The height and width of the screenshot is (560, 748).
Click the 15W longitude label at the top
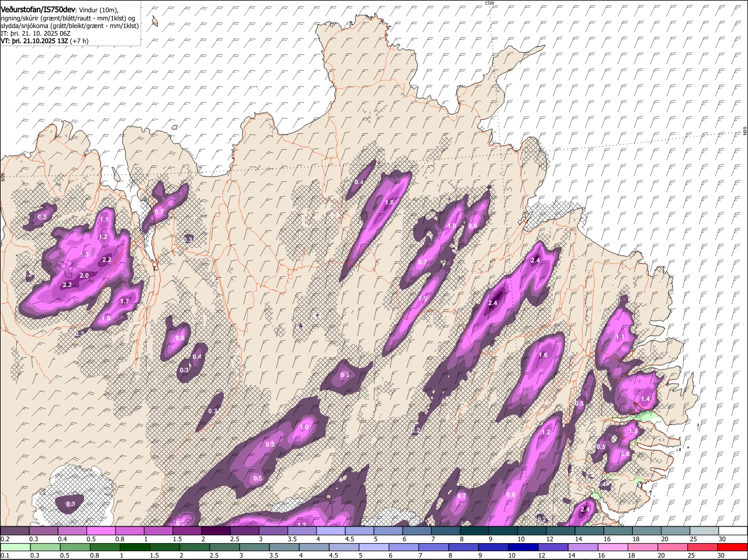point(489,3)
